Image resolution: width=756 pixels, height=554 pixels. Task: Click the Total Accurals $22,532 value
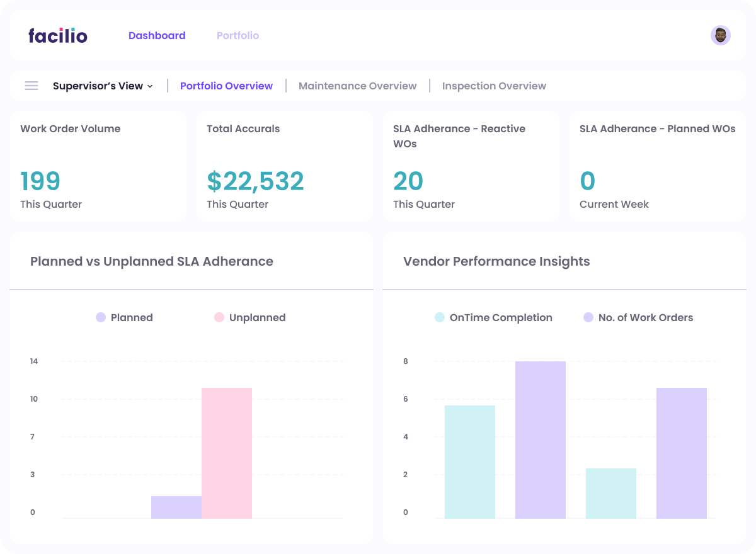tap(255, 181)
